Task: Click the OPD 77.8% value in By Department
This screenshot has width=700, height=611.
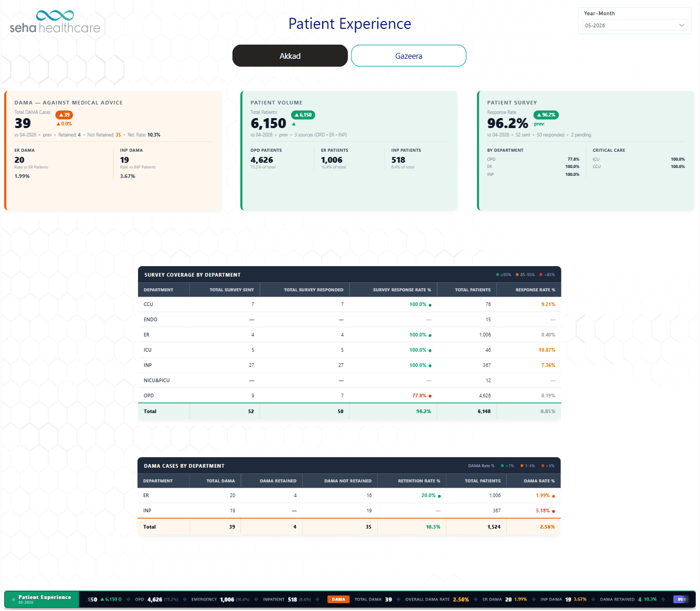Action: [573, 159]
